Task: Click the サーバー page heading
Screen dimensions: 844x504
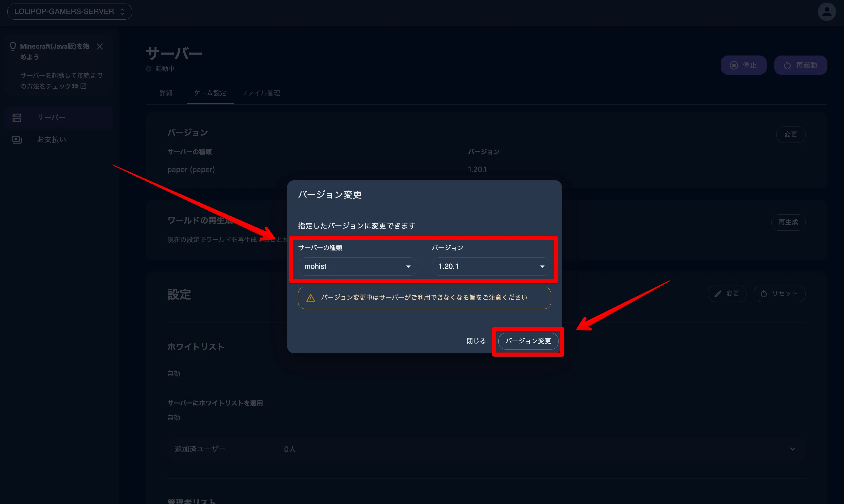Action: pyautogui.click(x=174, y=53)
